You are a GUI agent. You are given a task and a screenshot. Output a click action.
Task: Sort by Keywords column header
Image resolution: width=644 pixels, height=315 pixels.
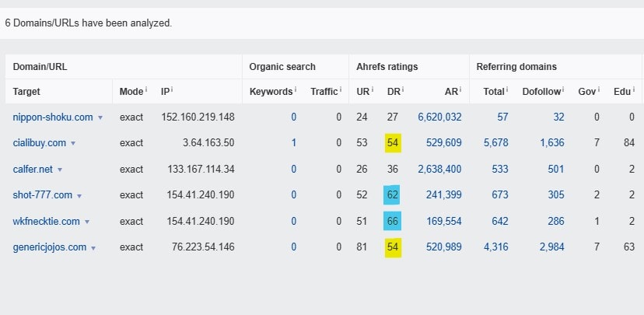tap(271, 92)
